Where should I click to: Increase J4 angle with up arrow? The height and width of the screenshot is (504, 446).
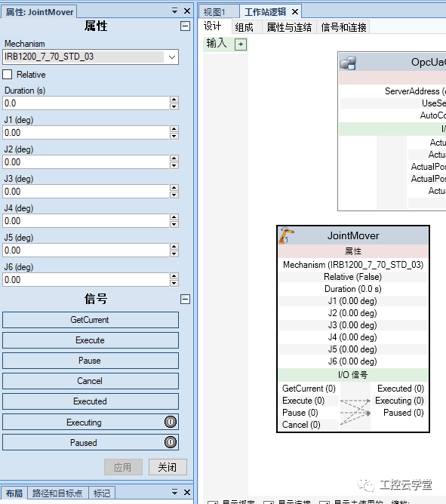pos(174,217)
